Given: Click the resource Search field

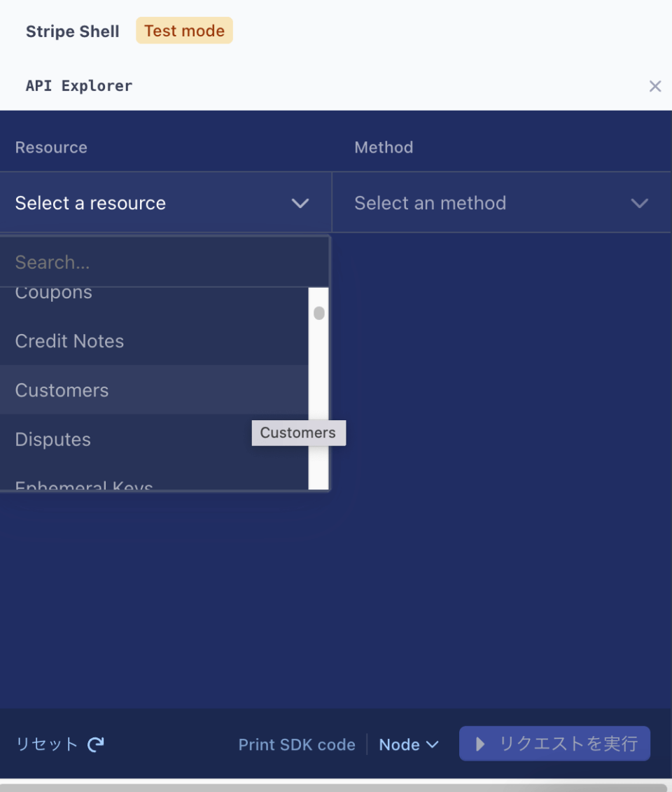Looking at the screenshot, I should [x=164, y=262].
